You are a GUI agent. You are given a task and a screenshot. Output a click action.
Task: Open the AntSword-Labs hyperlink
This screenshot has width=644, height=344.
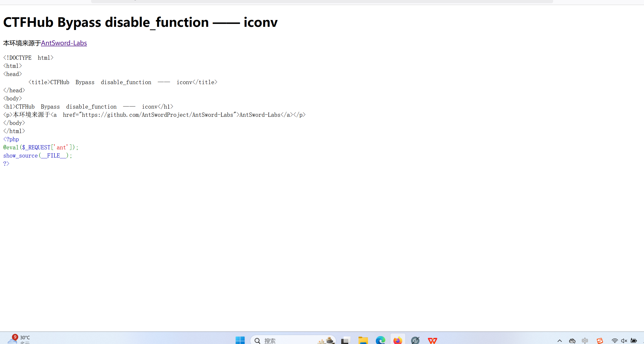pos(64,43)
